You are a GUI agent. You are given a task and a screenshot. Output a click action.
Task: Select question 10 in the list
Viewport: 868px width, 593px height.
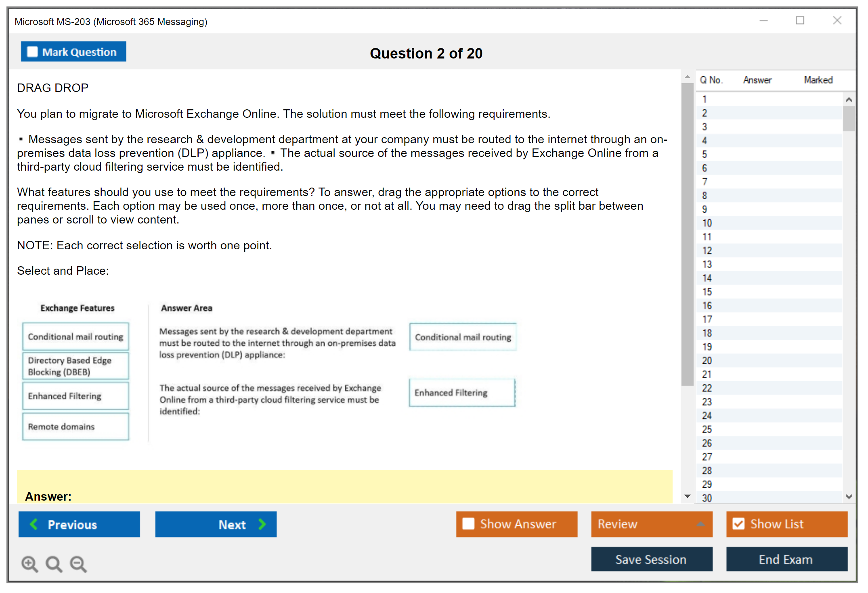(707, 223)
